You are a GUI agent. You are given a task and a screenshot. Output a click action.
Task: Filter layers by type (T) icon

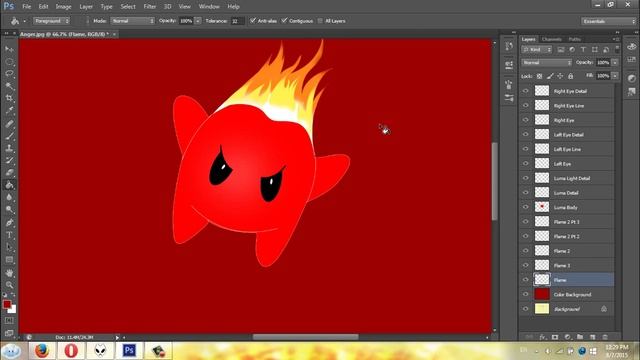point(583,49)
